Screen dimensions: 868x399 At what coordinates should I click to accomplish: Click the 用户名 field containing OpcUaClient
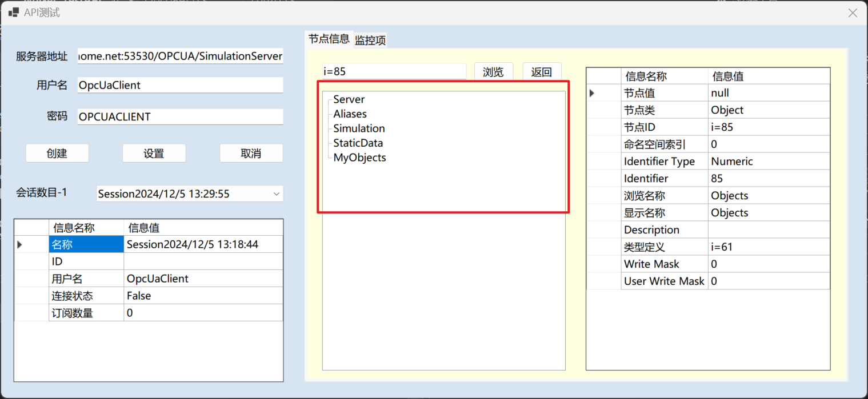tap(181, 85)
